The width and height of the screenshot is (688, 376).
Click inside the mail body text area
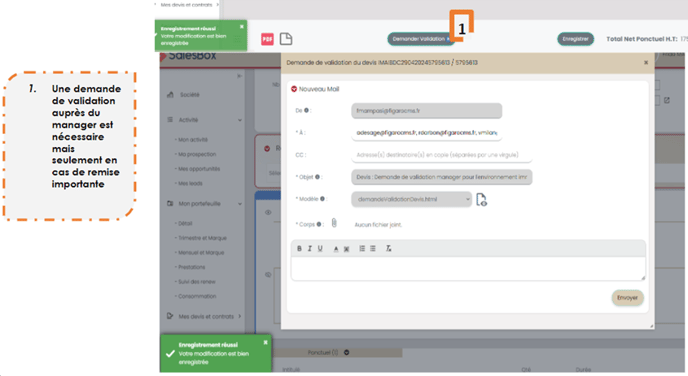(468, 268)
